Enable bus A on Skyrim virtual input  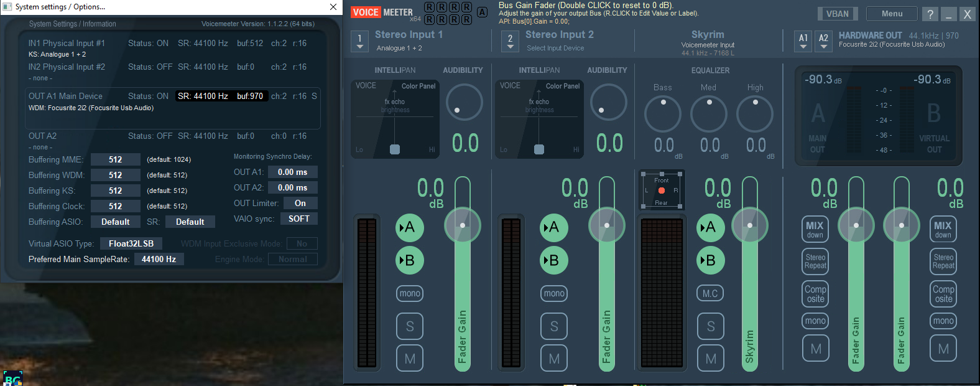coord(710,228)
